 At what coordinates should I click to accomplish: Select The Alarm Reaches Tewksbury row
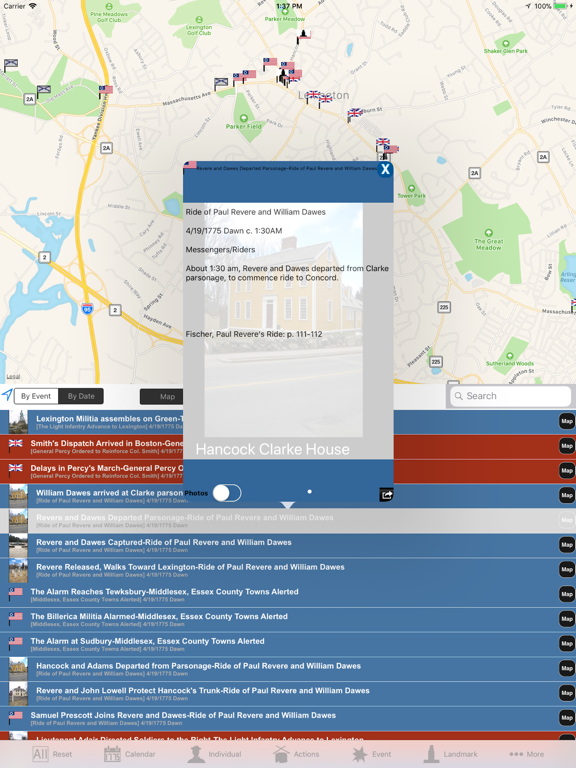pos(288,595)
